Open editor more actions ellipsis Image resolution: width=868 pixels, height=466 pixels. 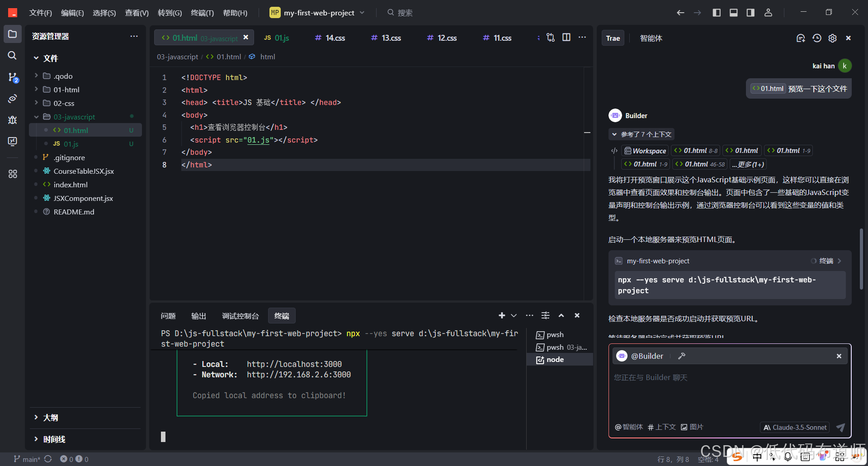click(582, 38)
